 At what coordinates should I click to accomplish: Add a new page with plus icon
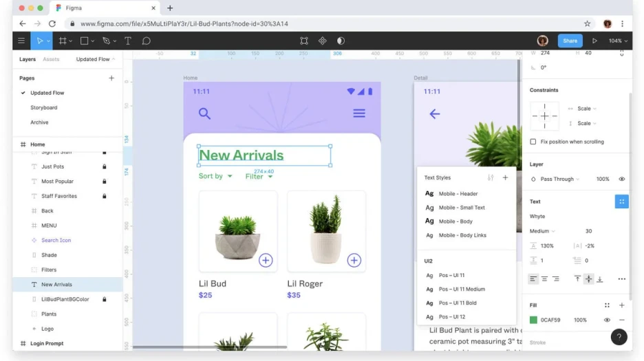coord(111,78)
